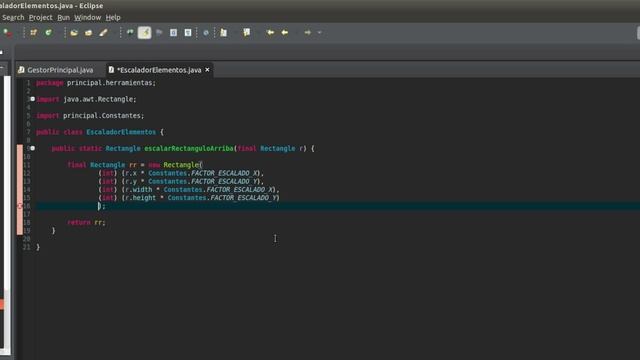This screenshot has height=360, width=640.
Task: Jump to Next Annotation icon
Action: [224, 33]
